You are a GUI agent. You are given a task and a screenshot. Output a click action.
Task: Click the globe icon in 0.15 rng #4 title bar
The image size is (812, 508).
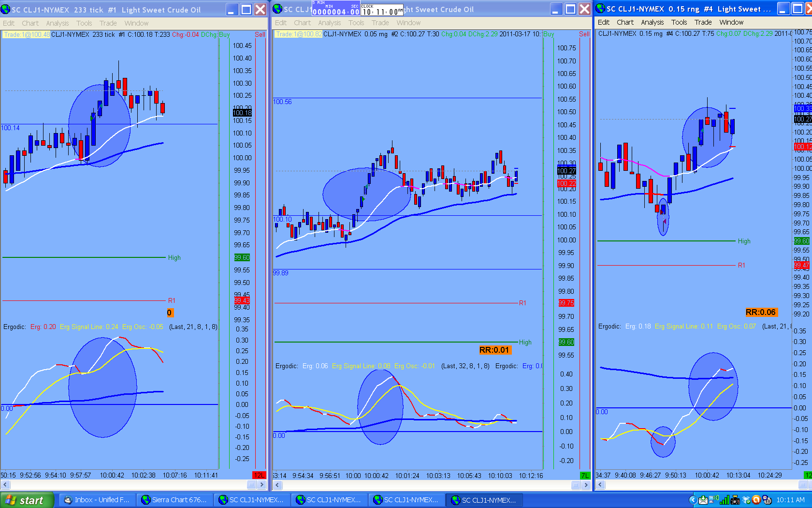(x=601, y=8)
